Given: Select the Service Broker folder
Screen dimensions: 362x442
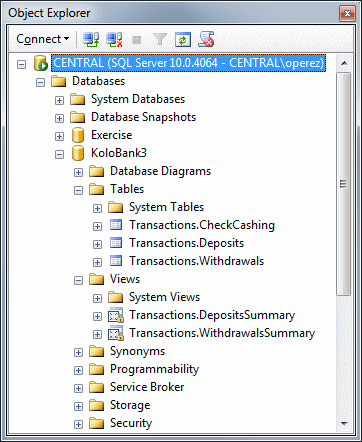Looking at the screenshot, I should pyautogui.click(x=147, y=387).
